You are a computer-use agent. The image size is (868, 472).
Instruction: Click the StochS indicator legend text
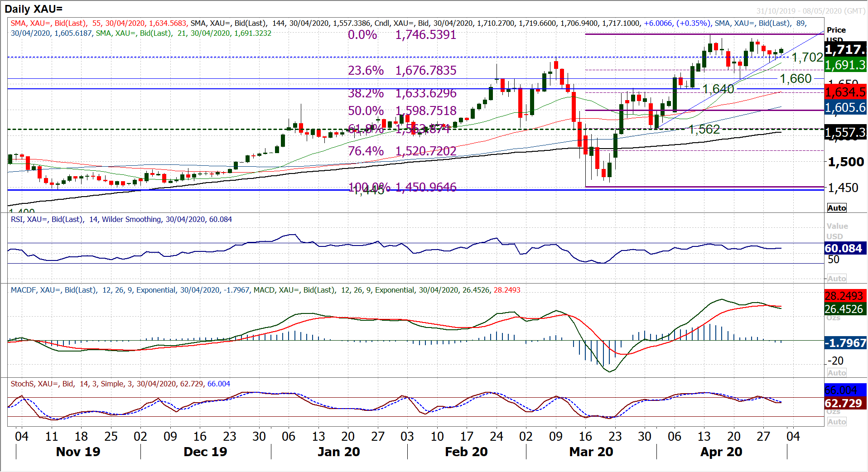120,384
